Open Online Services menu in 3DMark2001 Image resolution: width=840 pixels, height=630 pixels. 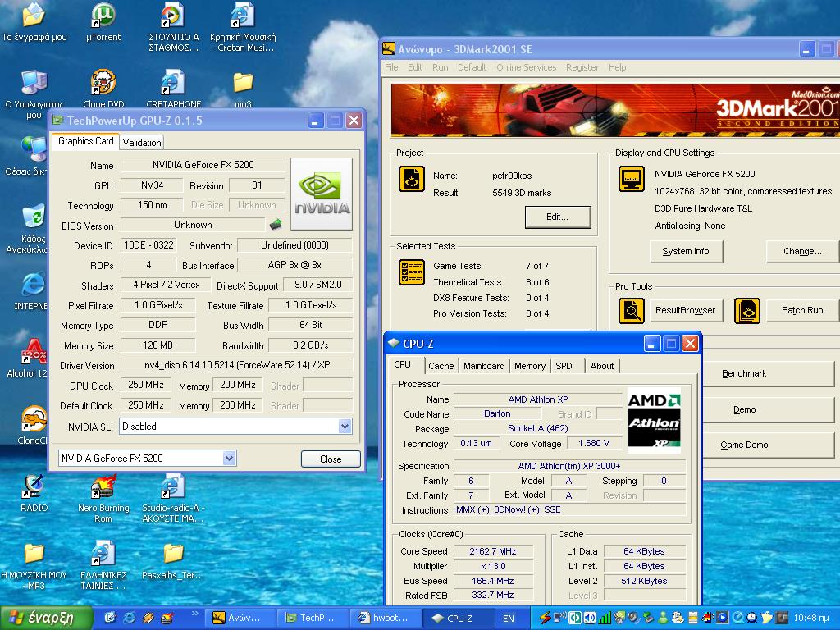click(x=526, y=67)
